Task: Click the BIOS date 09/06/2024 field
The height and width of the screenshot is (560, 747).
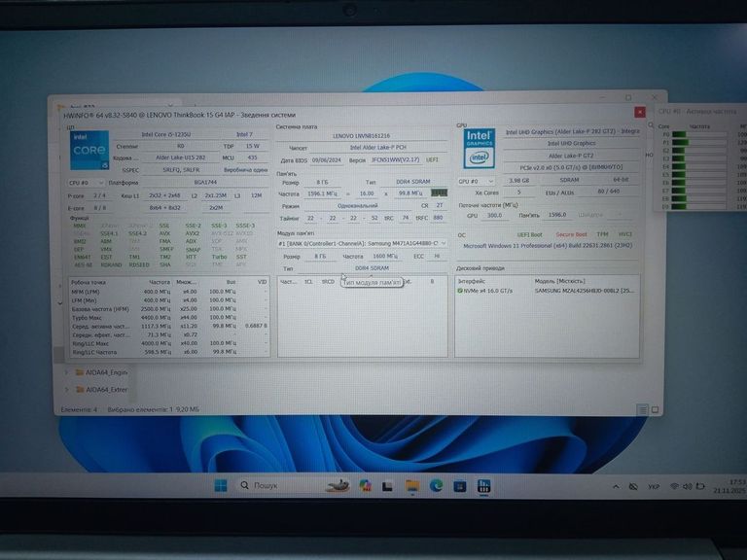Action: [x=327, y=160]
